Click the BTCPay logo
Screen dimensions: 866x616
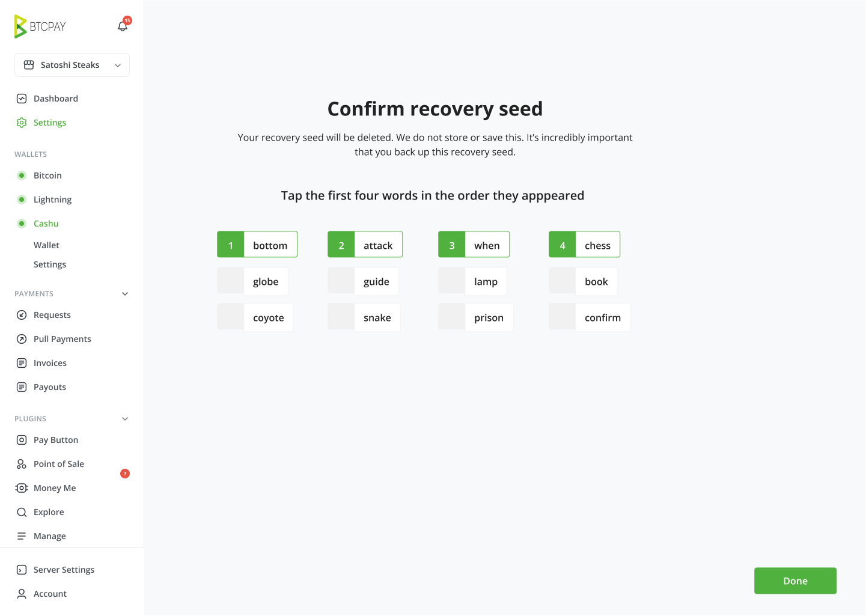click(40, 26)
